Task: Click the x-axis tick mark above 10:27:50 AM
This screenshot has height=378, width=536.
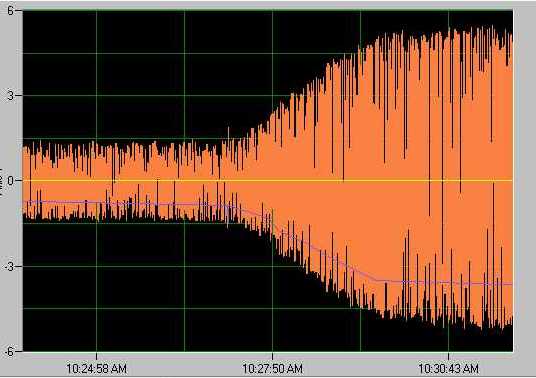Action: pyautogui.click(x=272, y=355)
